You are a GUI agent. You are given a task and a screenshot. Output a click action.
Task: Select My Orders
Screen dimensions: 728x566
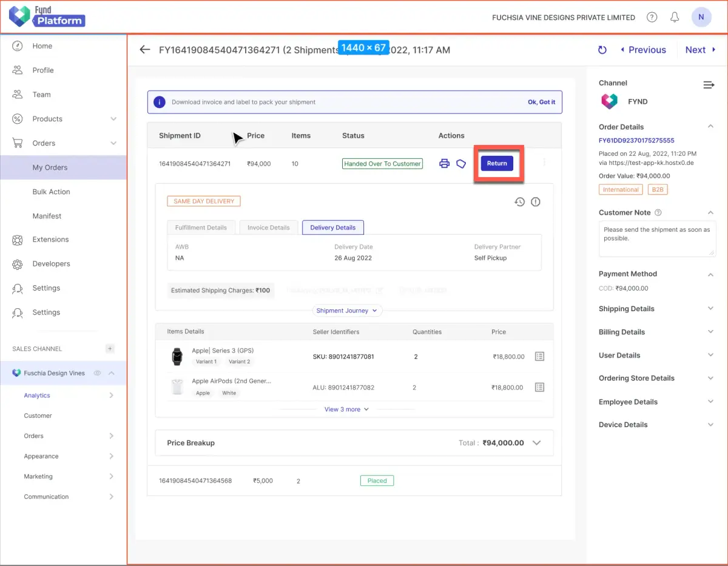[x=63, y=167]
